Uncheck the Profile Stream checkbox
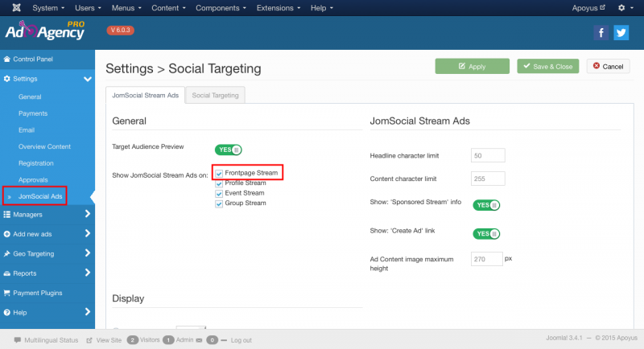 pos(219,183)
